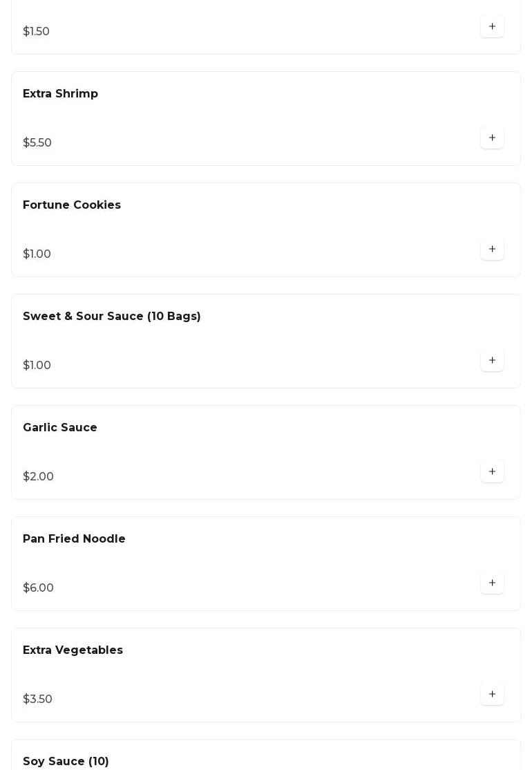This screenshot has height=770, width=532.
Task: Click the $6.00 Pan Fried Noodle price
Action: (x=38, y=588)
